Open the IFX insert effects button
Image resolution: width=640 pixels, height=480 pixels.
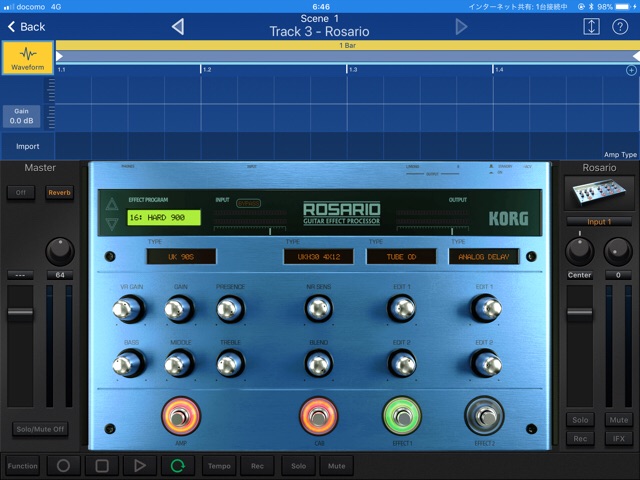point(619,439)
